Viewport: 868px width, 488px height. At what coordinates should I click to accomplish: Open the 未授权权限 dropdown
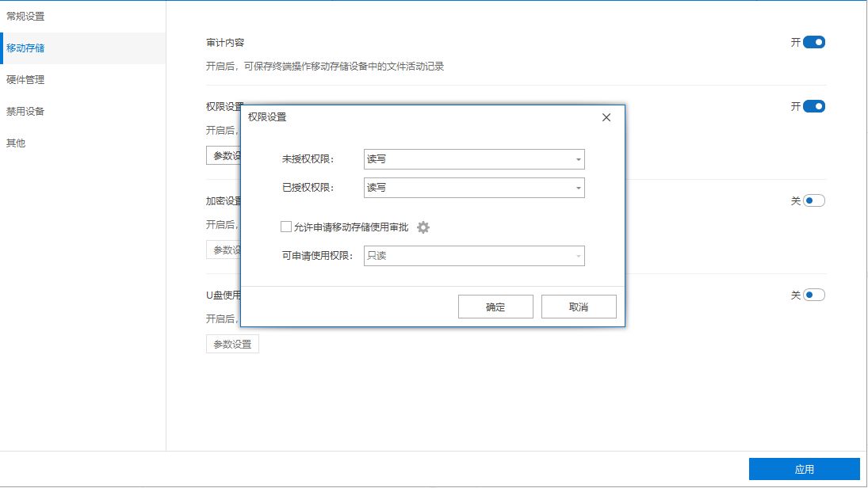click(474, 159)
